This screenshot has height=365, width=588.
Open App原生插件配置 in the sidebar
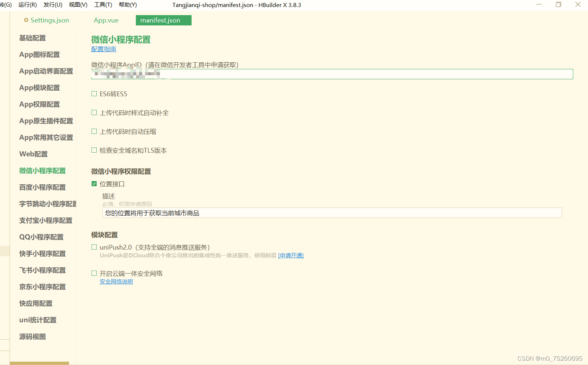46,121
